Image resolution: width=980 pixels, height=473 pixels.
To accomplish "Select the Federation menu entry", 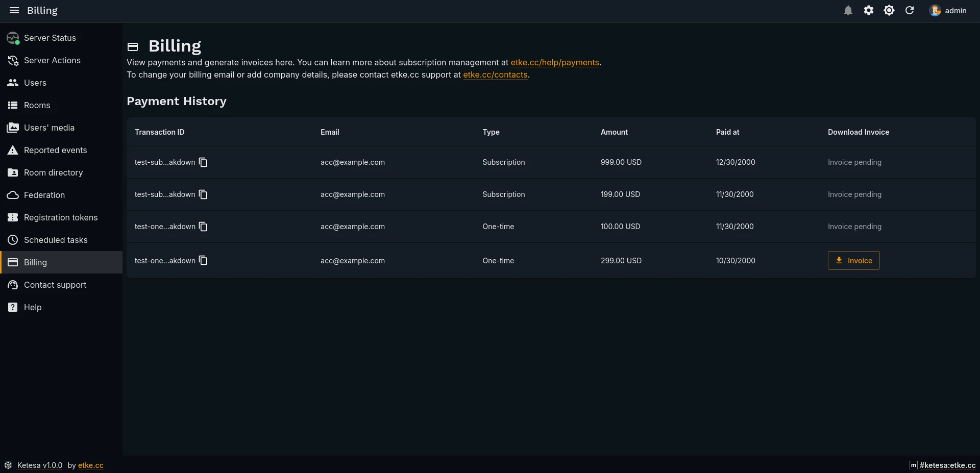I will click(x=61, y=195).
